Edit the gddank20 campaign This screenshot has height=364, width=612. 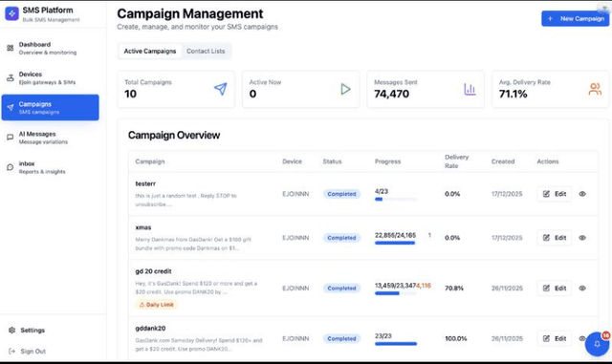coord(555,338)
